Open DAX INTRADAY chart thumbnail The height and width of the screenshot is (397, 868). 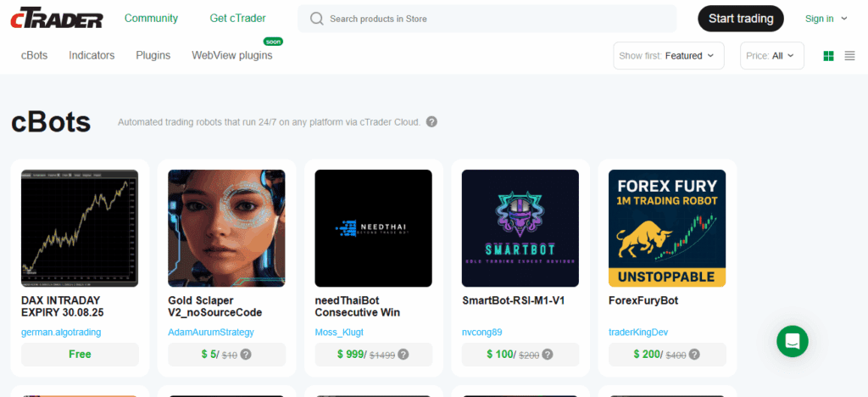click(80, 228)
